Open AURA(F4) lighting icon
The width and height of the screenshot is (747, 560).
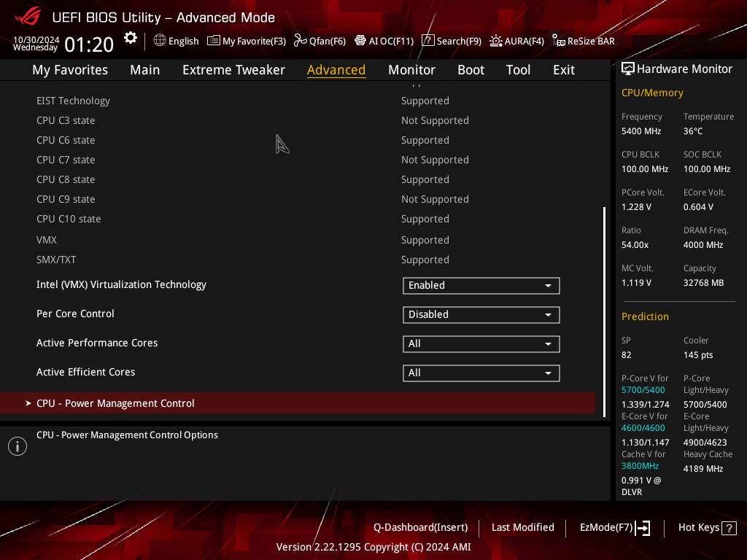pyautogui.click(x=496, y=41)
